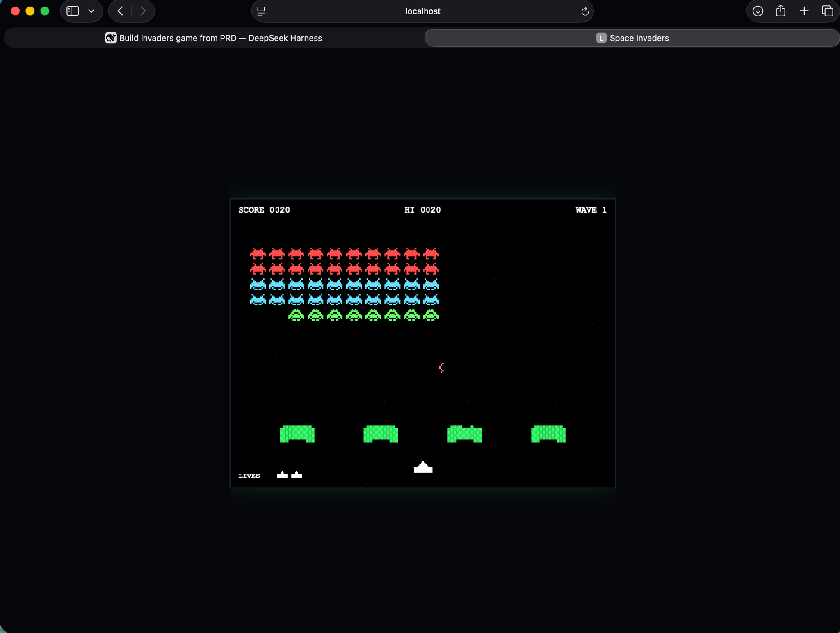Open the sidebar options dropdown chevron
840x633 pixels.
click(91, 11)
